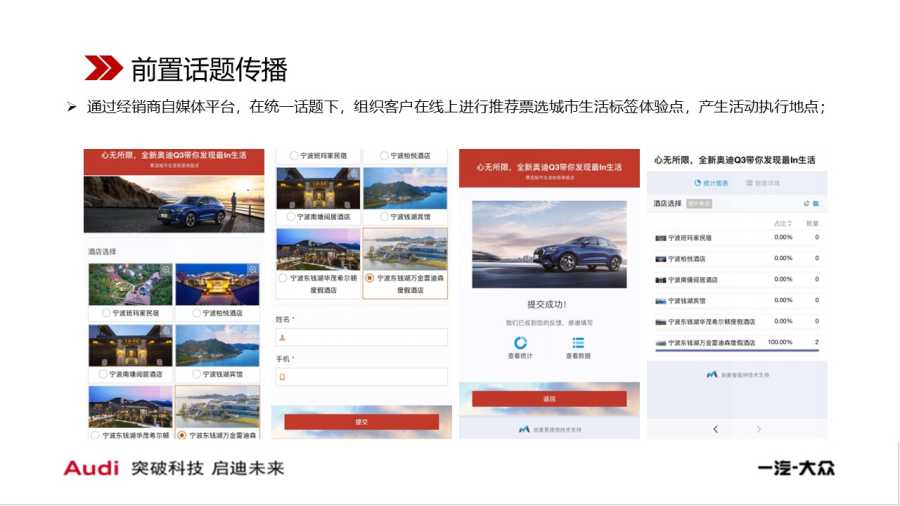The height and width of the screenshot is (506, 900).
Task: Click the list-style 查看数据 icon
Action: tap(578, 343)
